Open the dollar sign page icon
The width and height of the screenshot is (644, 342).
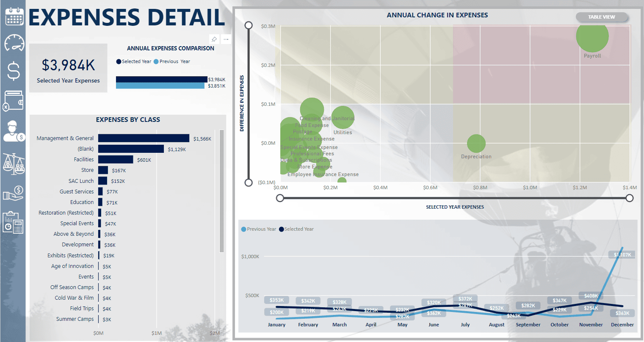[14, 71]
